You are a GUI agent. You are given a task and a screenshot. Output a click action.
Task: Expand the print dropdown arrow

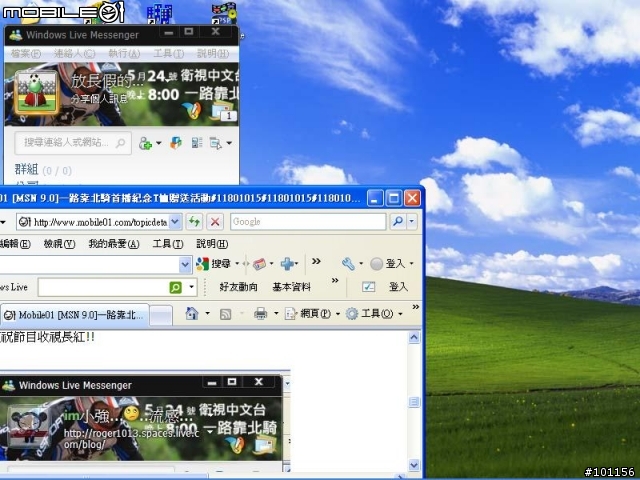[x=276, y=313]
